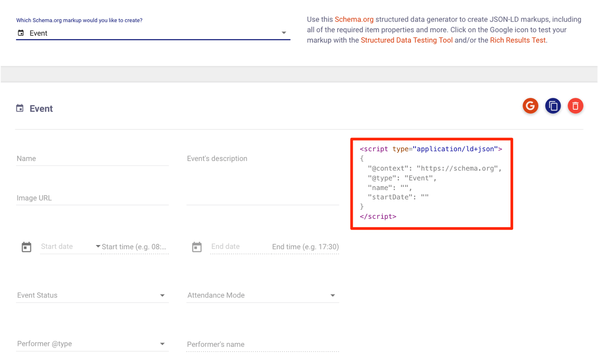
Task: Click the Google test markup icon
Action: pos(530,106)
